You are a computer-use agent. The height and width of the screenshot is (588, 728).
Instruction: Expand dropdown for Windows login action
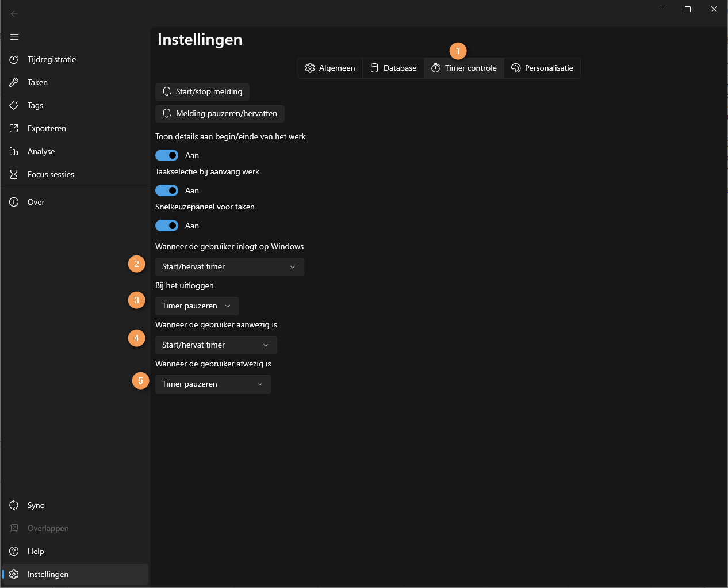(229, 266)
